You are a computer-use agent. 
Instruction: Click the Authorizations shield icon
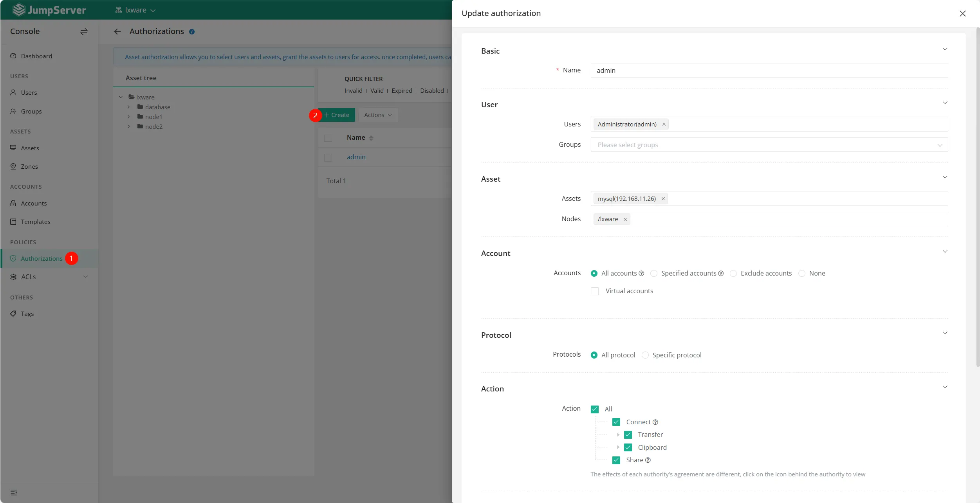pos(13,258)
